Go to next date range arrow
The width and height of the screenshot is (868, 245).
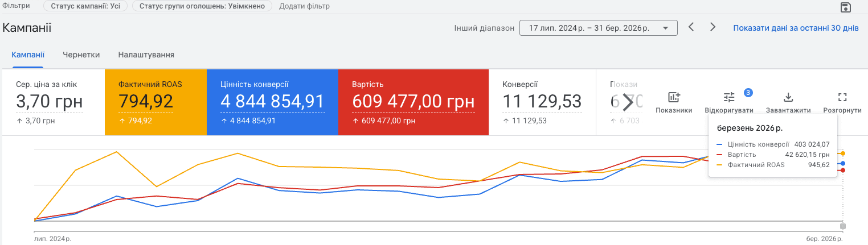[713, 27]
